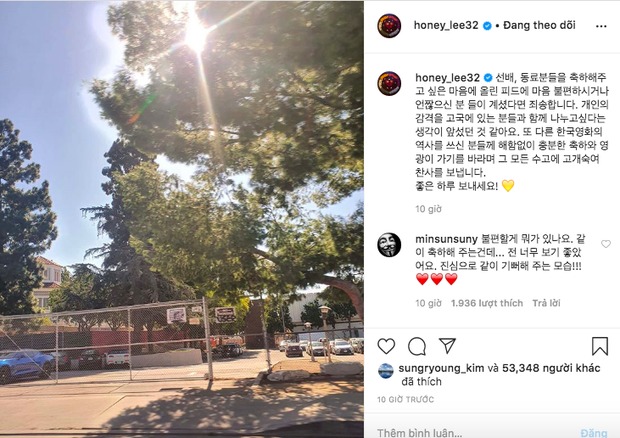View 1.936 lượt thích on comment
This screenshot has width=620, height=438.
(x=487, y=303)
